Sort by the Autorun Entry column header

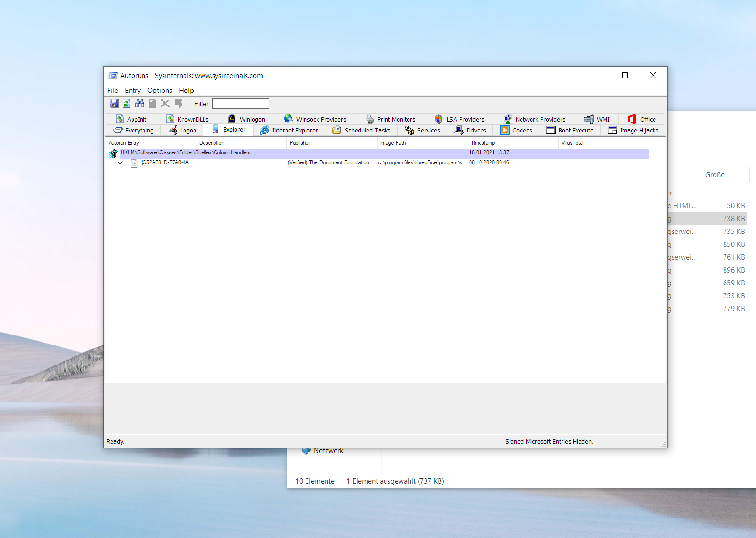coord(151,143)
